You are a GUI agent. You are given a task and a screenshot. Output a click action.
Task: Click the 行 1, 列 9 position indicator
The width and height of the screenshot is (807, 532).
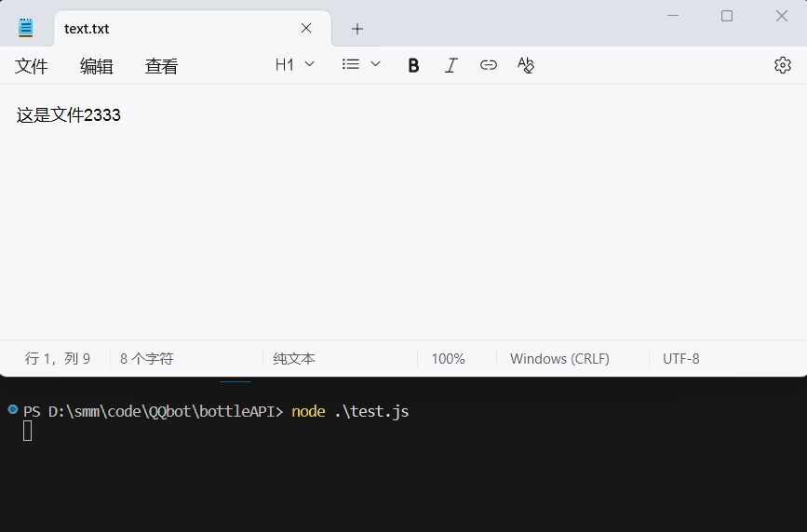[58, 359]
